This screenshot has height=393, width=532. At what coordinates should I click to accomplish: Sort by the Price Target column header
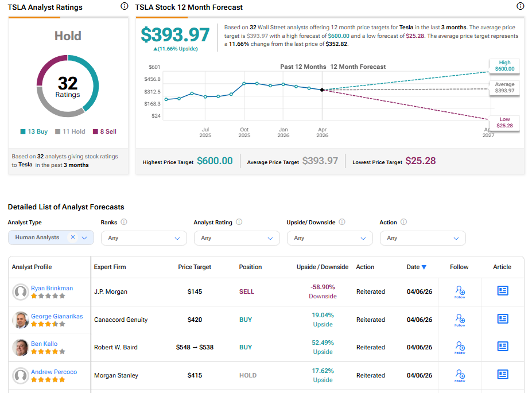click(x=195, y=267)
